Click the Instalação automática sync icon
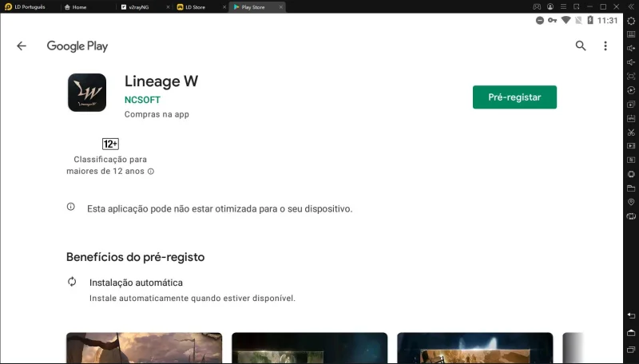The height and width of the screenshot is (364, 639). [x=72, y=282]
